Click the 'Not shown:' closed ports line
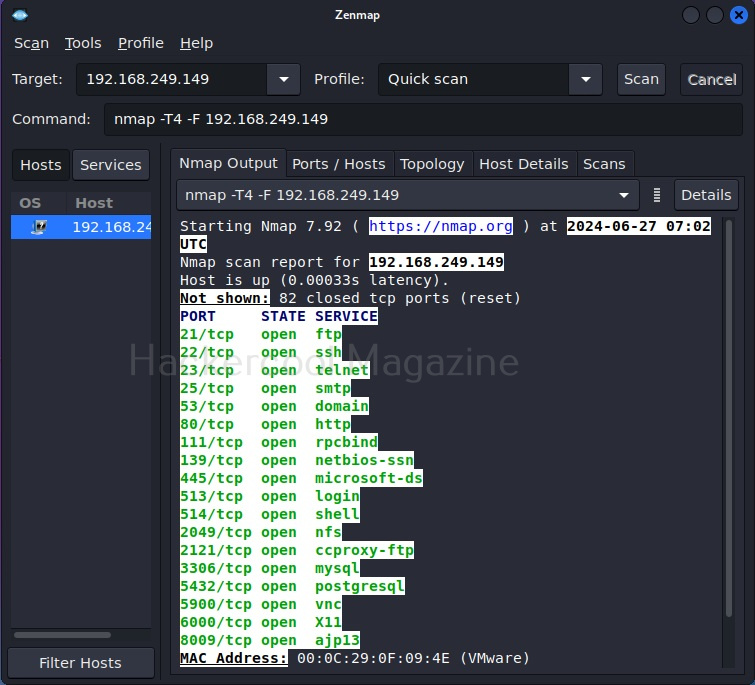The width and height of the screenshot is (755, 685). [x=351, y=298]
